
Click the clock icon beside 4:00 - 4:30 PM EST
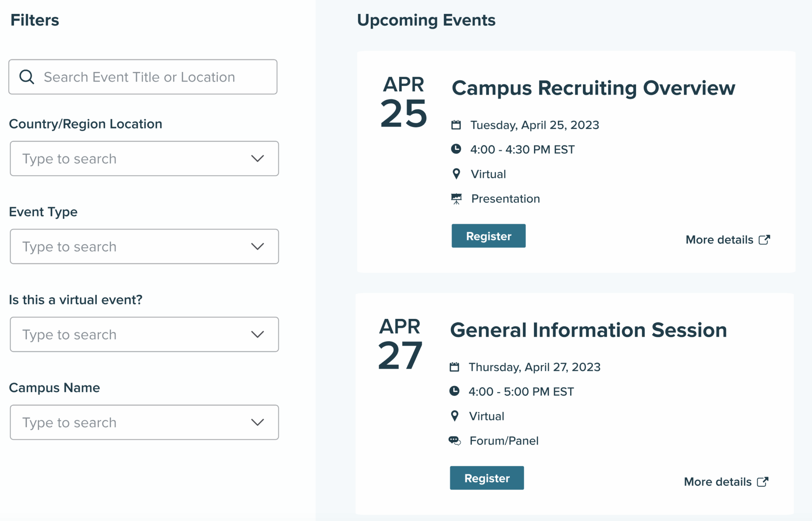point(457,149)
